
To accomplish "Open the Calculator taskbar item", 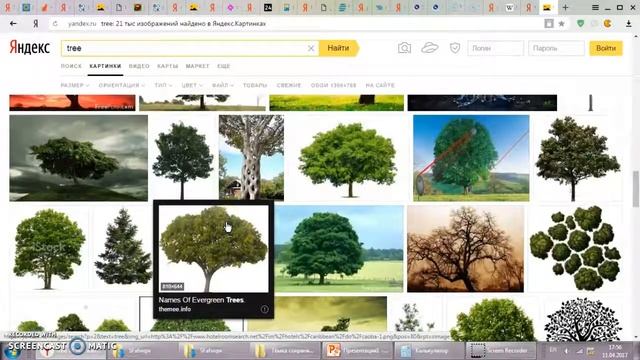I will pyautogui.click(x=429, y=350).
